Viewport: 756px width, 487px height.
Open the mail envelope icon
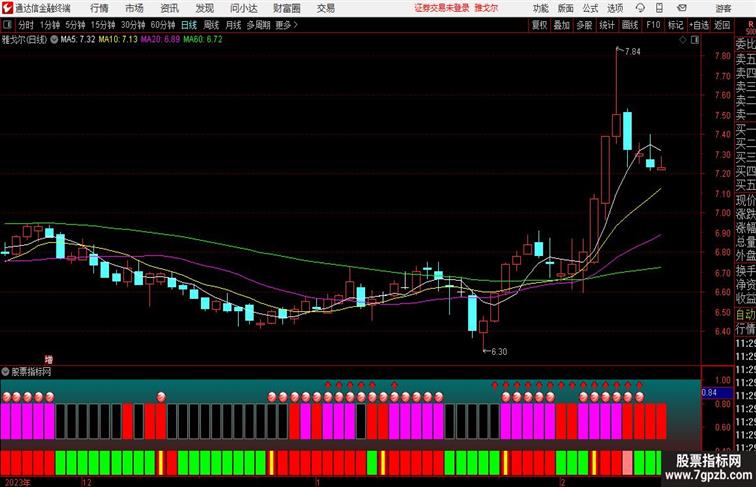pyautogui.click(x=682, y=8)
